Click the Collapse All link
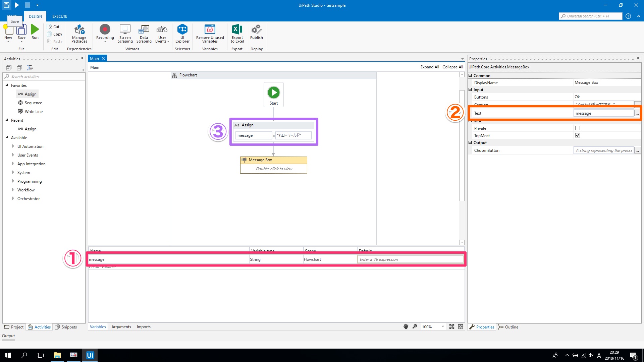Screen dimensions: 644x362 [x=452, y=67]
